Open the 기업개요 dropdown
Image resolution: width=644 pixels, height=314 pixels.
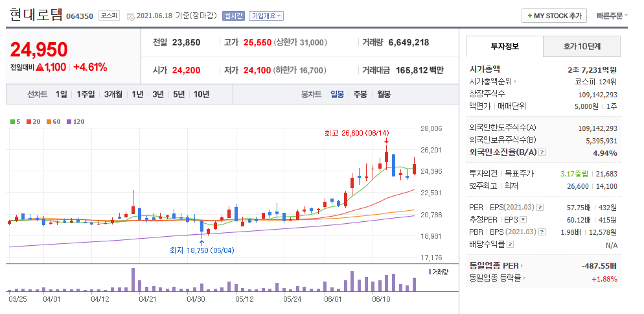[x=266, y=16]
